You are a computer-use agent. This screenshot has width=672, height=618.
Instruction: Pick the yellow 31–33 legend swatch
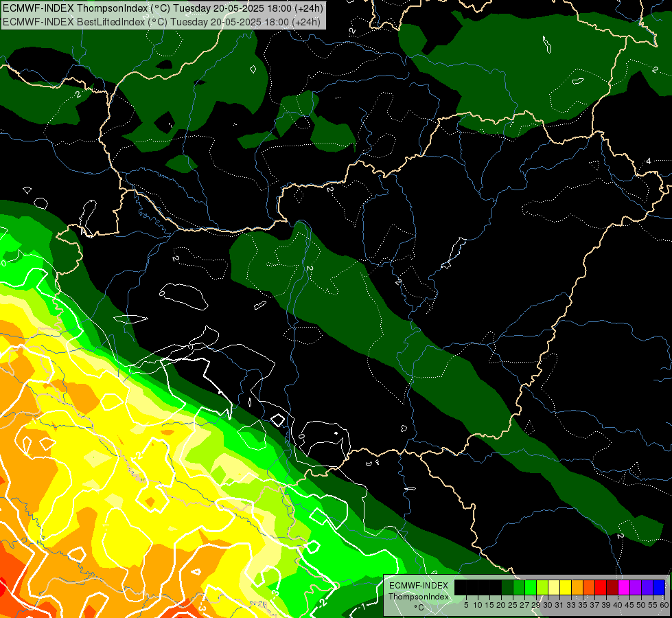tap(566, 587)
